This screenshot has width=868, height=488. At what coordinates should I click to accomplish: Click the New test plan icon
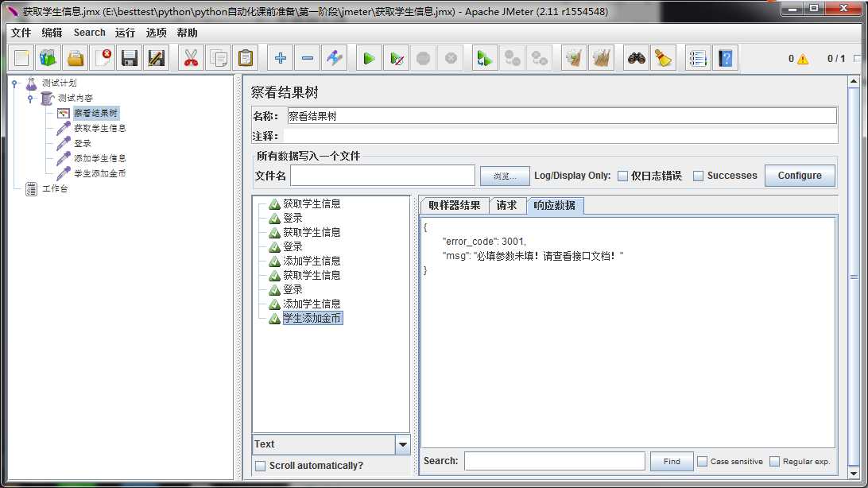tap(21, 58)
